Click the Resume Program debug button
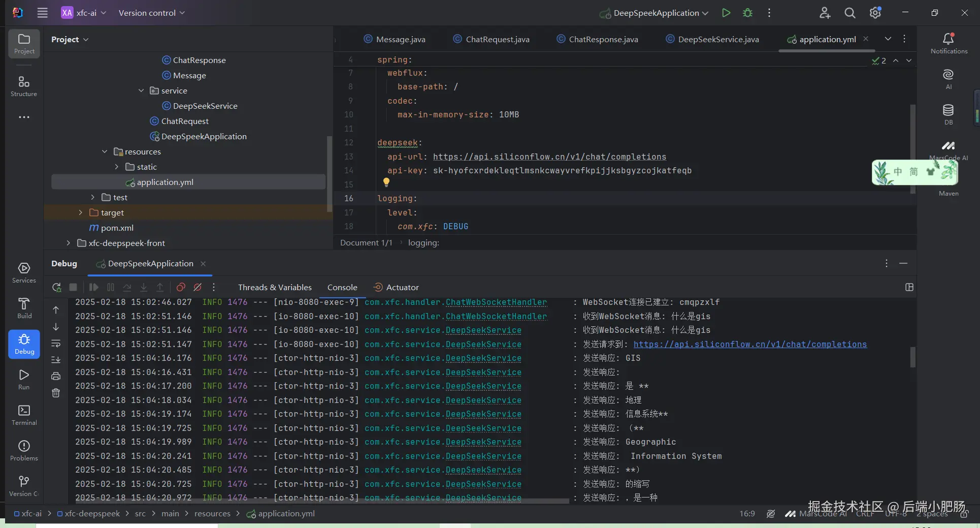This screenshot has height=528, width=980. point(93,288)
